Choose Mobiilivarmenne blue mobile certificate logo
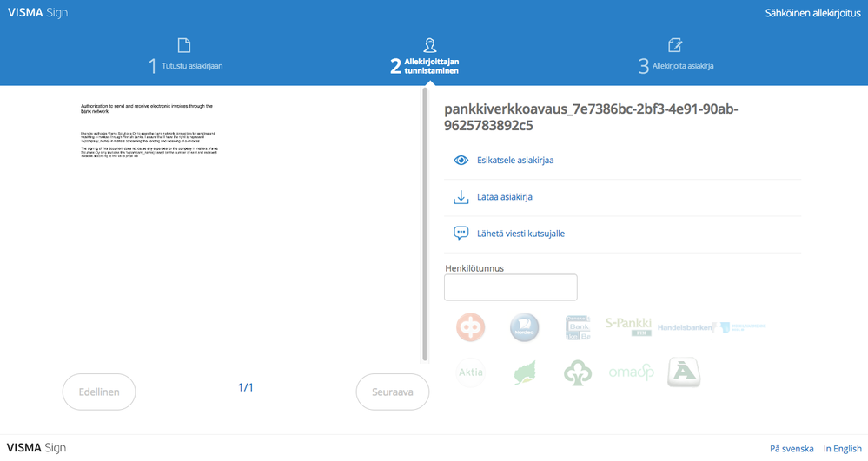This screenshot has width=868, height=461. coord(743,326)
